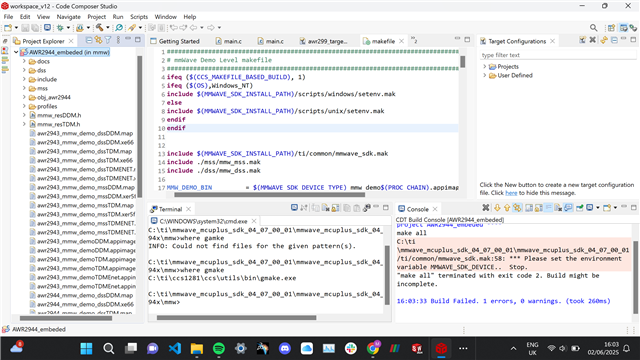Show hidden editor tabs list
640x360 pixels.
point(414,40)
